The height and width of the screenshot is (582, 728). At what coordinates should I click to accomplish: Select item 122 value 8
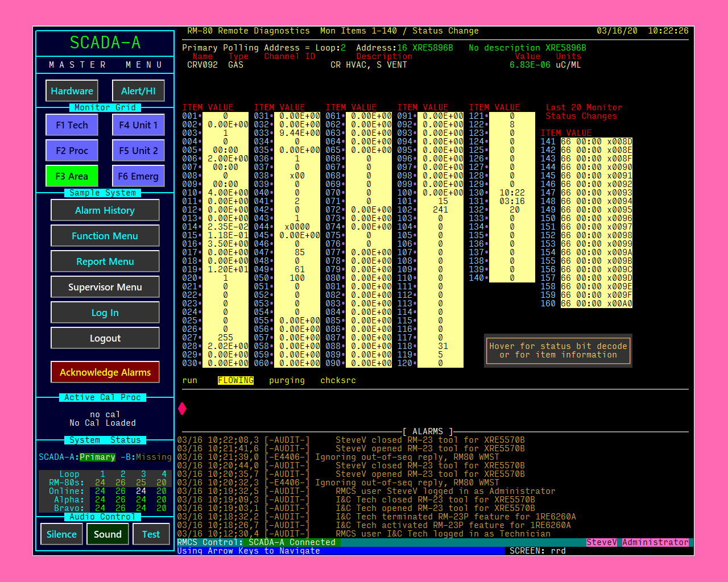click(512, 124)
